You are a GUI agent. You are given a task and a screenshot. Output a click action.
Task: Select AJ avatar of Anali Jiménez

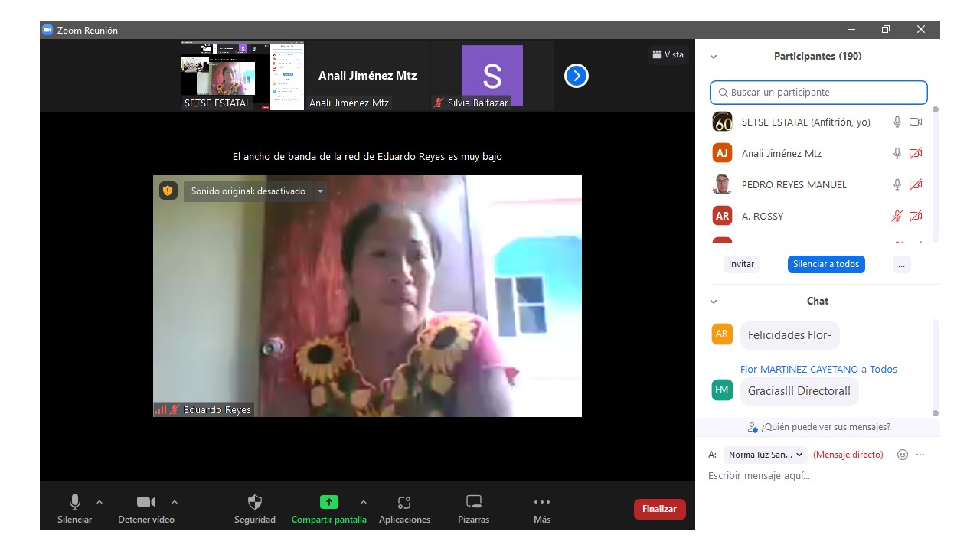point(722,153)
